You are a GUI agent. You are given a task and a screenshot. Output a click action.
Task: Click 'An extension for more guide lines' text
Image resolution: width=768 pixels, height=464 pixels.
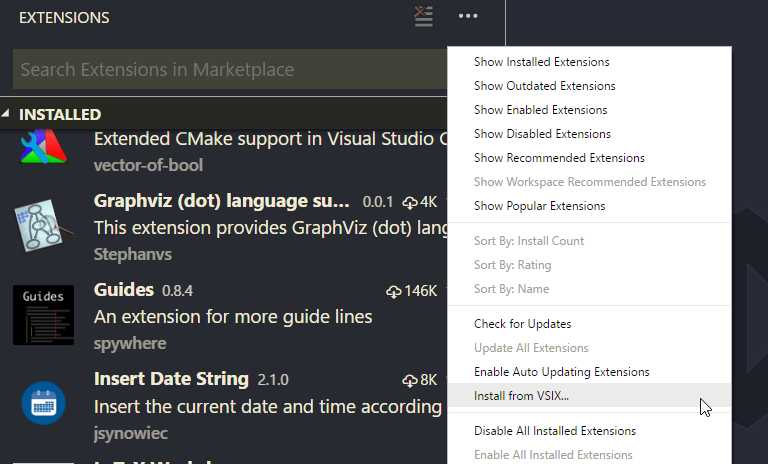(233, 317)
